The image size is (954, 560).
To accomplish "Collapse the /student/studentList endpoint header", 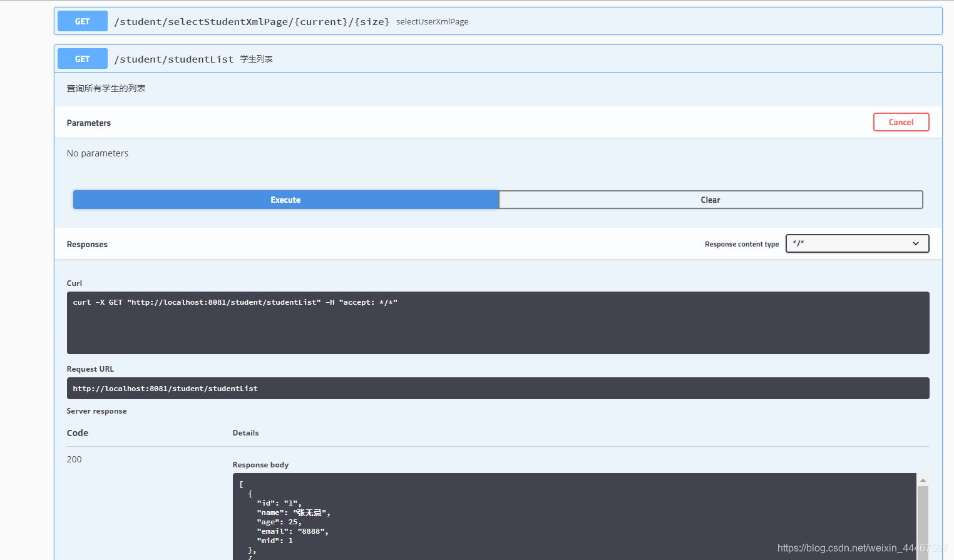I will click(498, 59).
